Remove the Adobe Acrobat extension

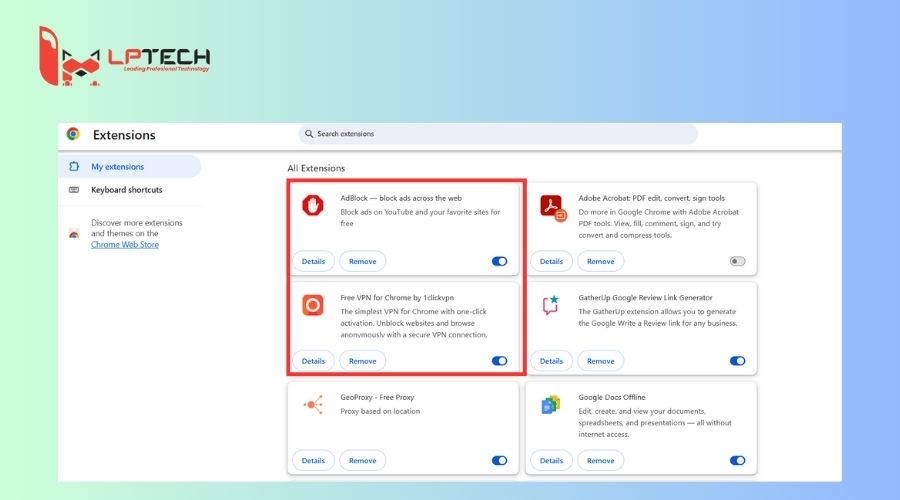click(x=600, y=261)
